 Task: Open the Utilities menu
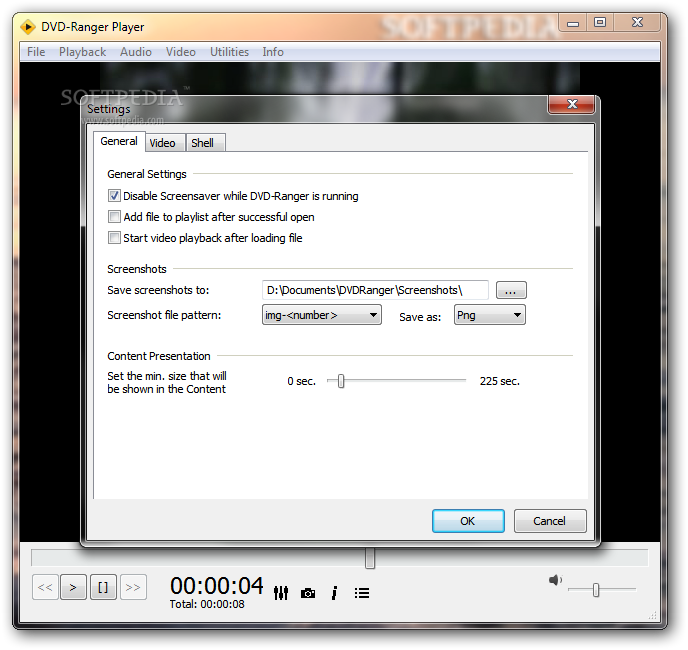(x=229, y=52)
